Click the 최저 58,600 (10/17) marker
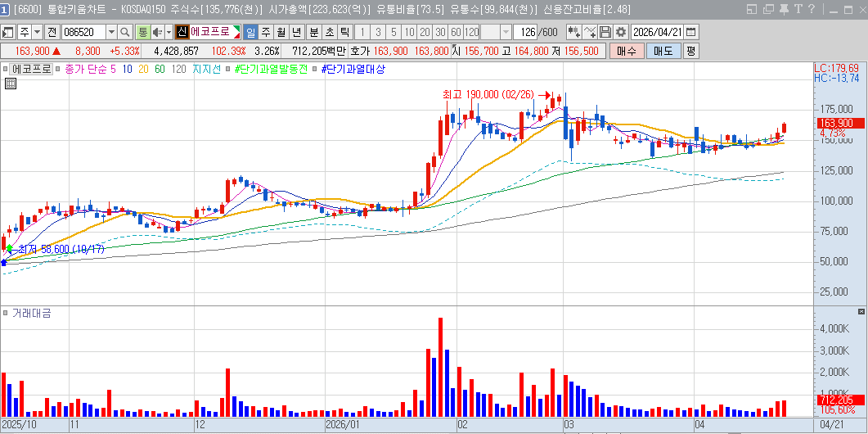 coord(61,250)
